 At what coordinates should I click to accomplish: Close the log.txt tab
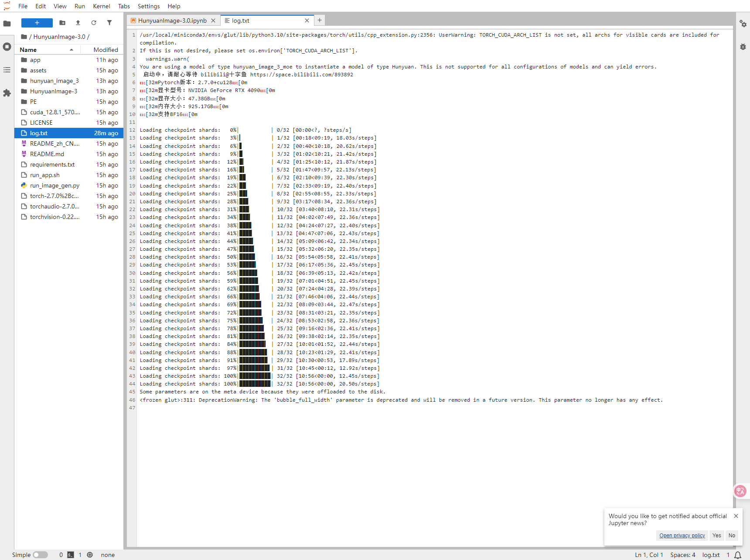307,20
